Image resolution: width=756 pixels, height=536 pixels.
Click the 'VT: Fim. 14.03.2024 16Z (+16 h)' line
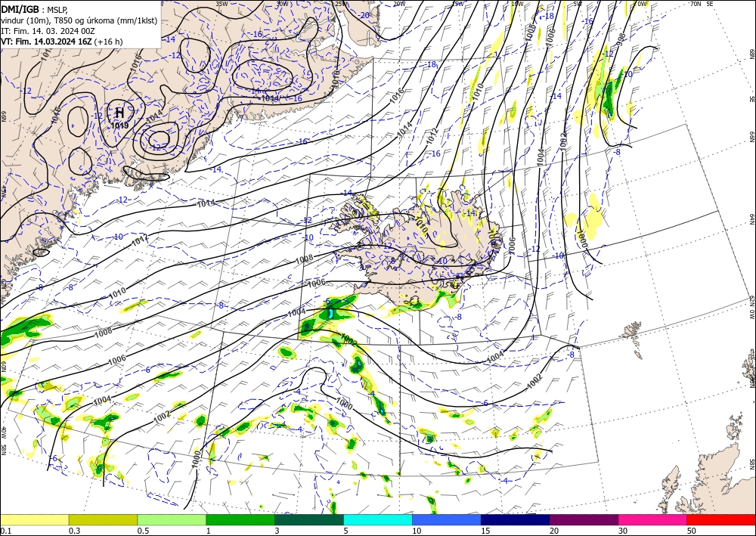point(62,42)
